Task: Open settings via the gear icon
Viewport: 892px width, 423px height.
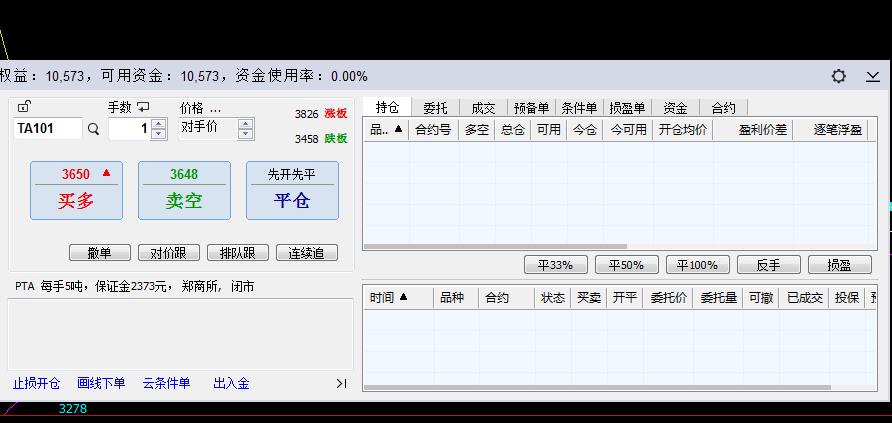Action: (x=839, y=76)
